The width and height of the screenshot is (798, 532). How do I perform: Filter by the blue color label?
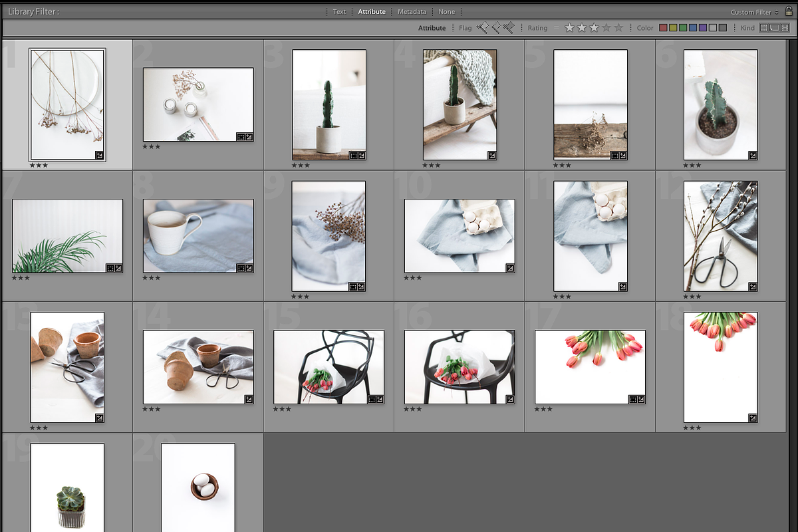[693, 28]
